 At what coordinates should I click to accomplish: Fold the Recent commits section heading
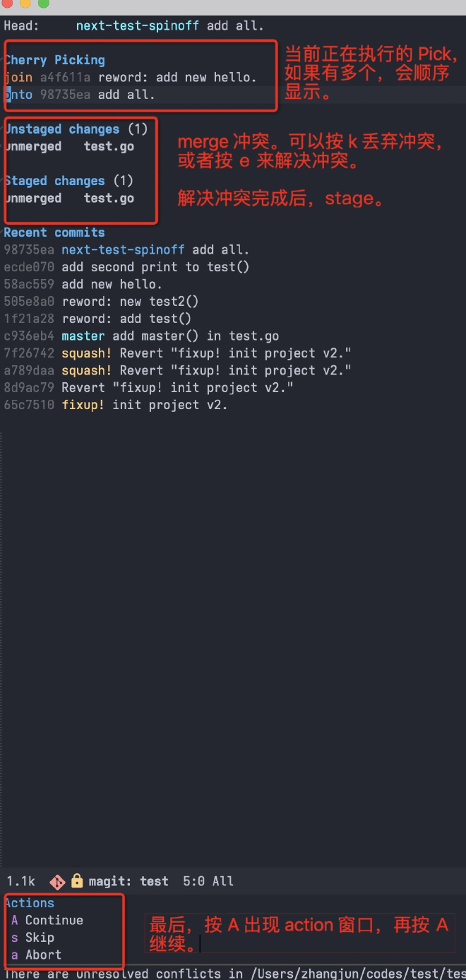pyautogui.click(x=54, y=232)
